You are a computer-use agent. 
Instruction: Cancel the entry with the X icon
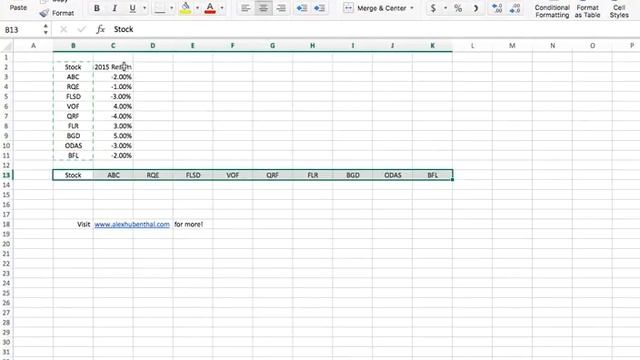coord(63,29)
